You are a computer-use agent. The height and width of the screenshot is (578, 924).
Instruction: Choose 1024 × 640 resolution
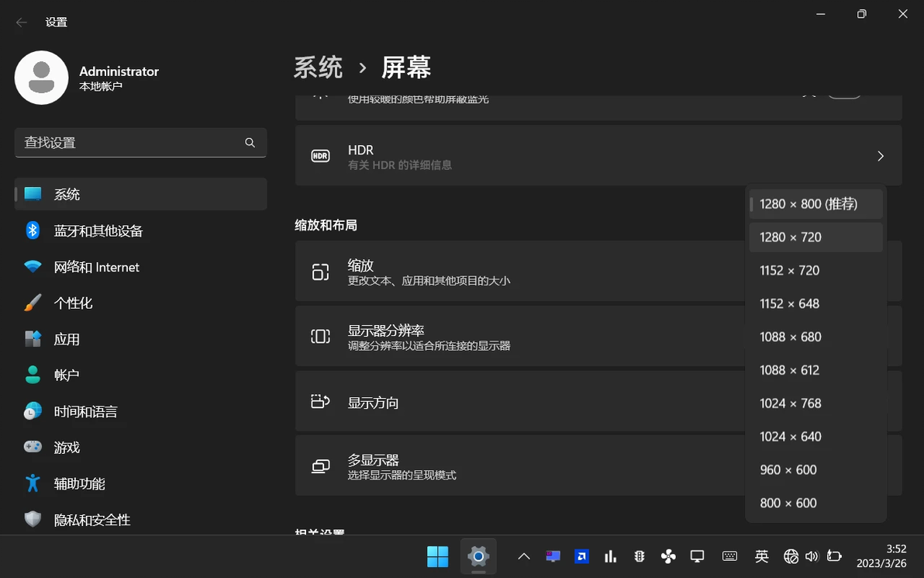click(x=815, y=437)
